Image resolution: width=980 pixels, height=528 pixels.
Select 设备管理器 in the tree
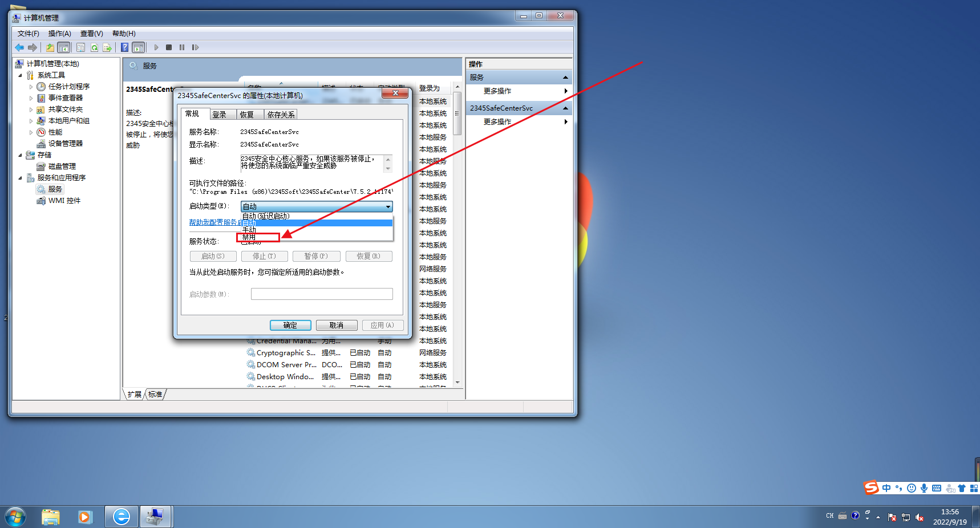(65, 144)
